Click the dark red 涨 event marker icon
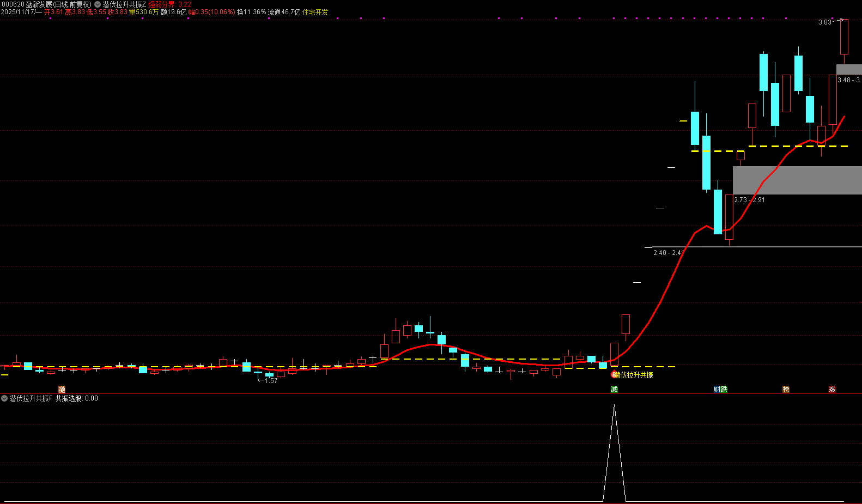This screenshot has width=862, height=504. click(832, 389)
